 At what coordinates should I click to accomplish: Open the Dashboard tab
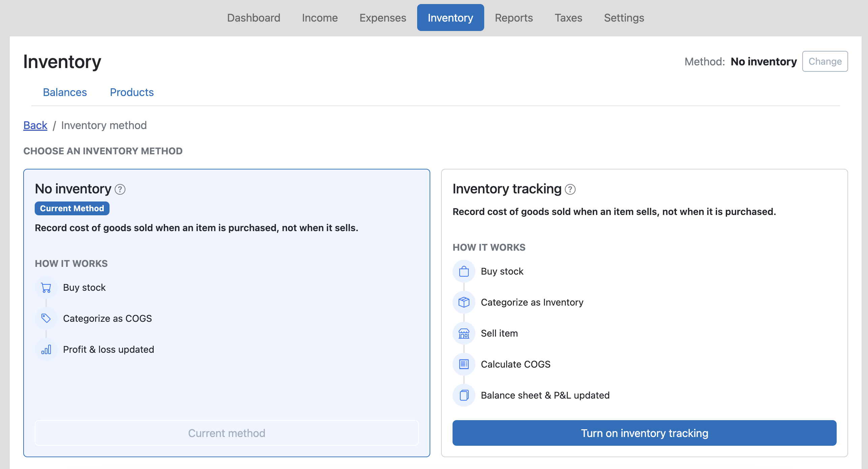pyautogui.click(x=254, y=18)
